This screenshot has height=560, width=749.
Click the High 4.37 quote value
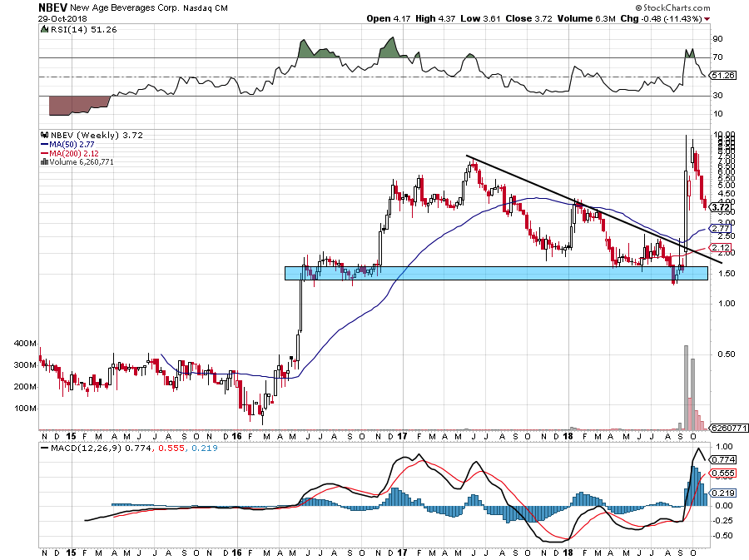pyautogui.click(x=435, y=18)
